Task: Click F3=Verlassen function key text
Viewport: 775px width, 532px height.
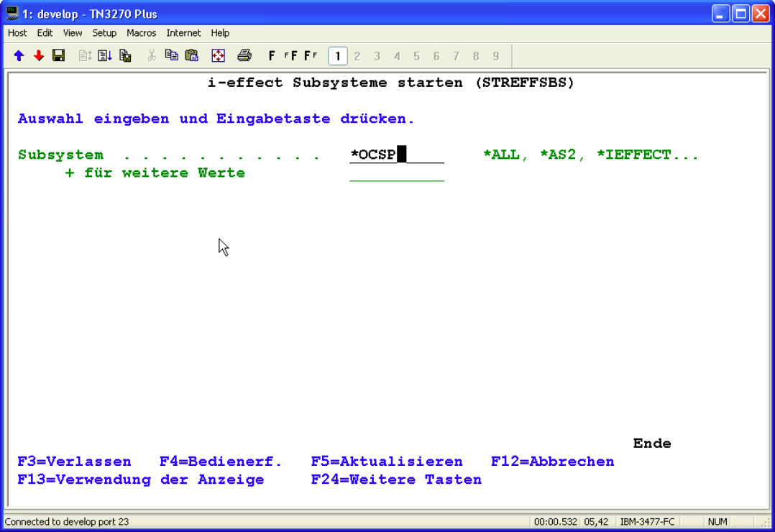Action: coord(74,462)
